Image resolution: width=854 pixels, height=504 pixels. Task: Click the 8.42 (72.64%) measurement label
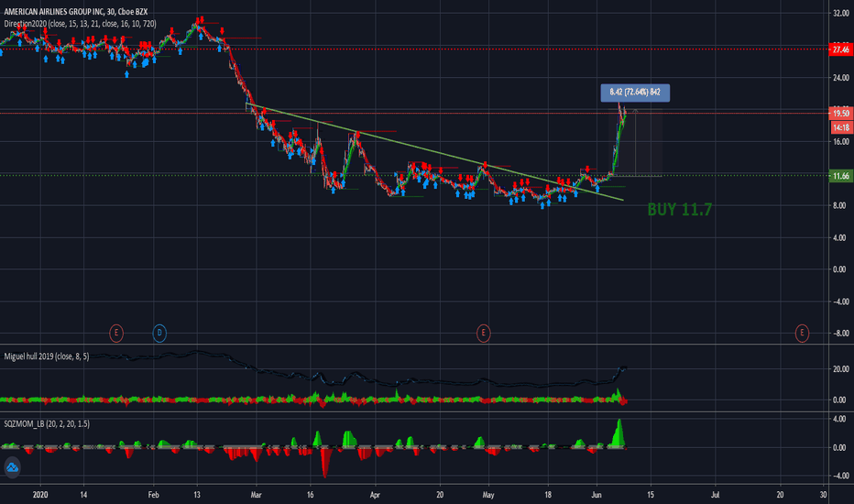pos(635,92)
